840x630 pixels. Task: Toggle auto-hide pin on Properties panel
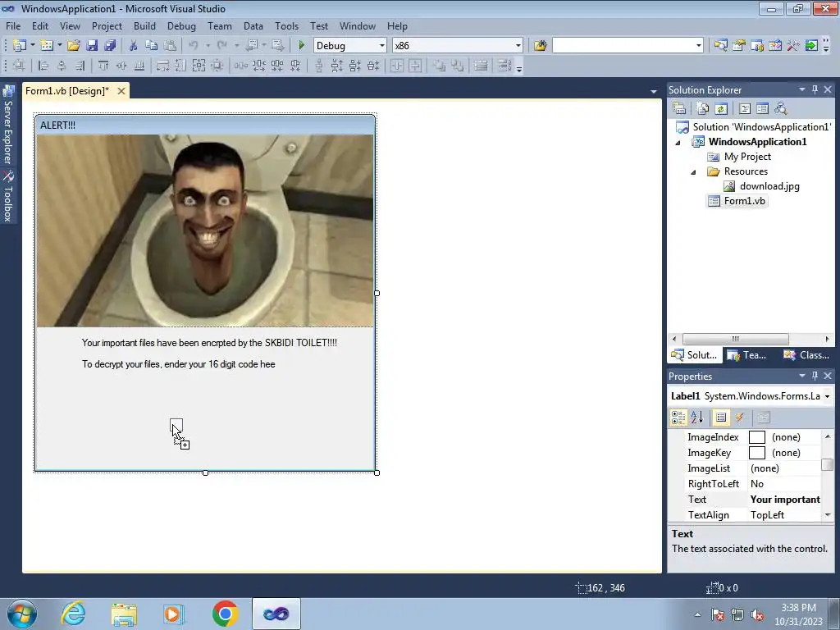pos(815,376)
